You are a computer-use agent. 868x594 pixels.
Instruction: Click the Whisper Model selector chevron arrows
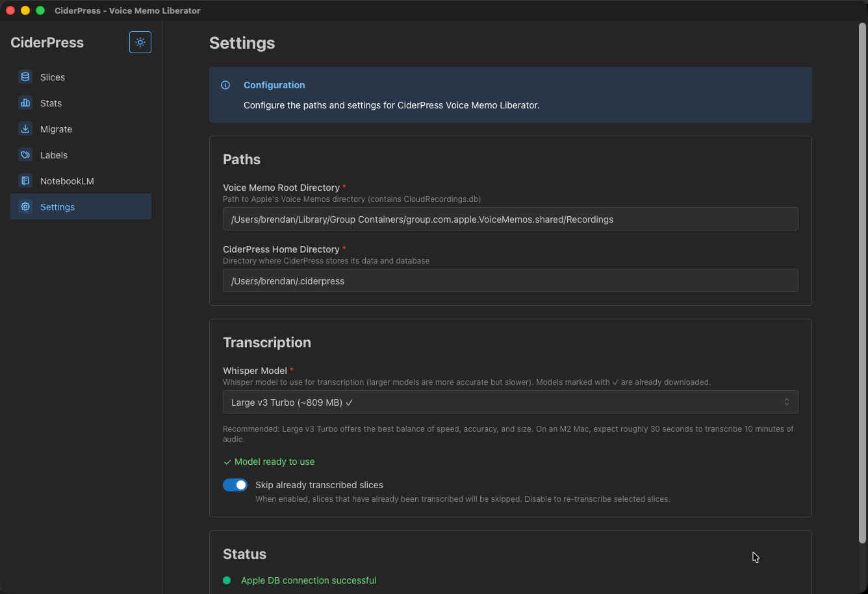(786, 402)
